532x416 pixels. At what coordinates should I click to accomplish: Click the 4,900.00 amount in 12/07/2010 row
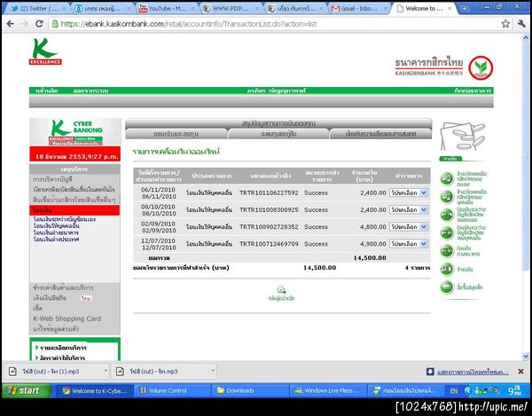(373, 244)
